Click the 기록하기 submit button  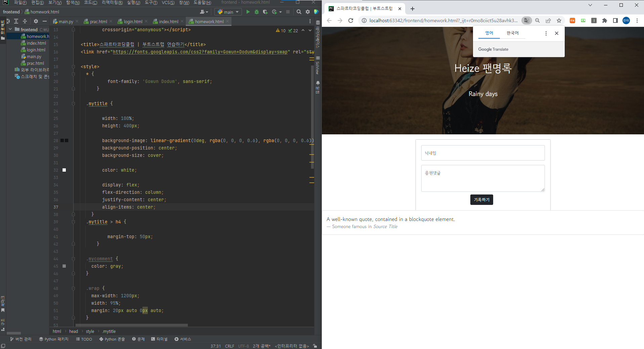481,200
